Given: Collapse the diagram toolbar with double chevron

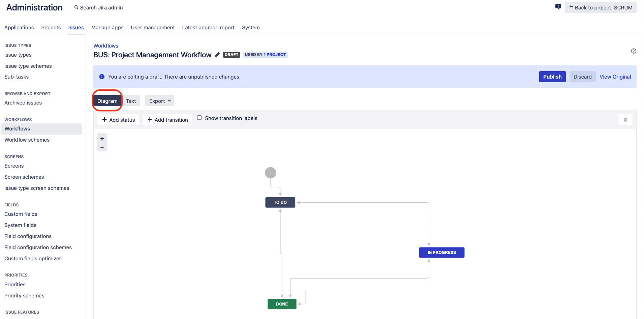Looking at the screenshot, I should point(625,120).
